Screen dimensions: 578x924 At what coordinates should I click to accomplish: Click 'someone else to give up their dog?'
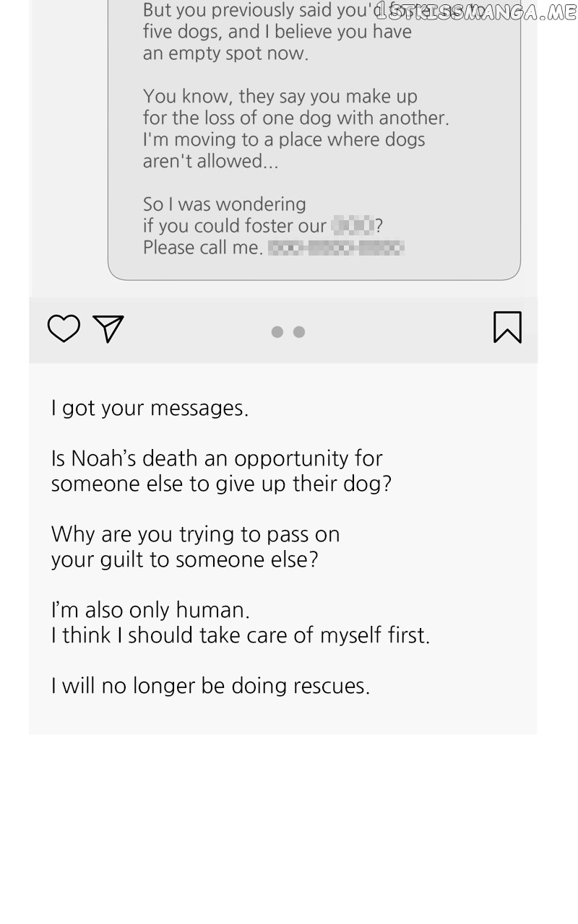[221, 484]
